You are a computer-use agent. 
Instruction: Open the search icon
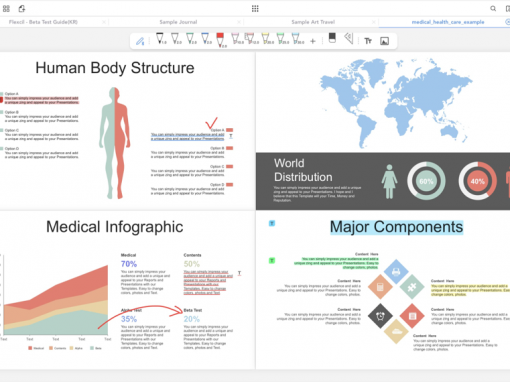pos(493,8)
